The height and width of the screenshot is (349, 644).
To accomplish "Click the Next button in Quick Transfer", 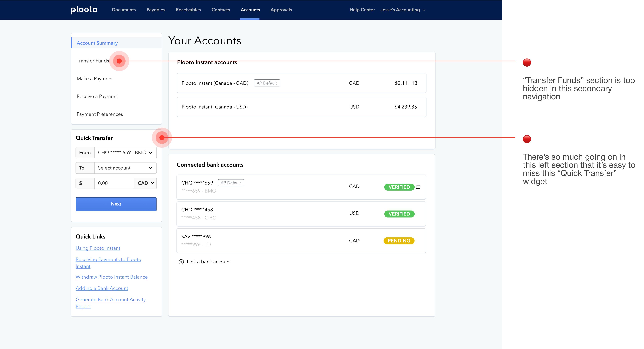I will coord(116,204).
